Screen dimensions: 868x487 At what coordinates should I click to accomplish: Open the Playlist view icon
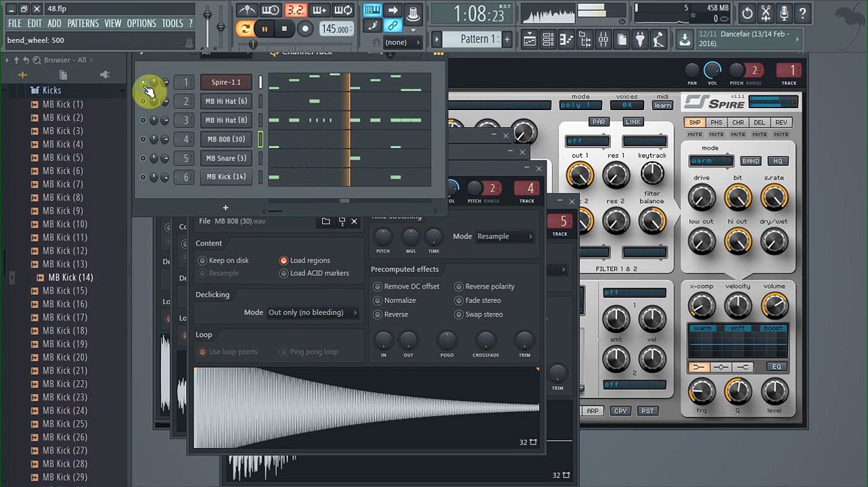click(531, 40)
